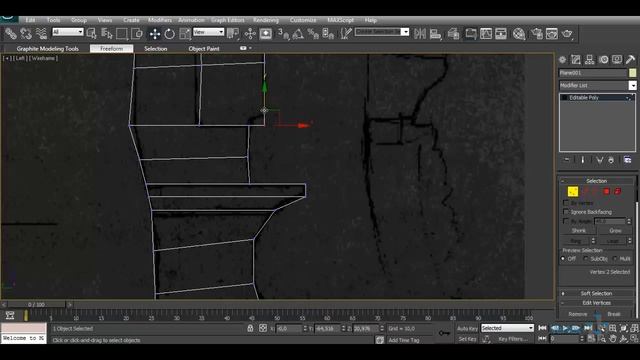The width and height of the screenshot is (640, 360).
Task: Select Polygon sub-object level icon
Action: pyautogui.click(x=607, y=191)
